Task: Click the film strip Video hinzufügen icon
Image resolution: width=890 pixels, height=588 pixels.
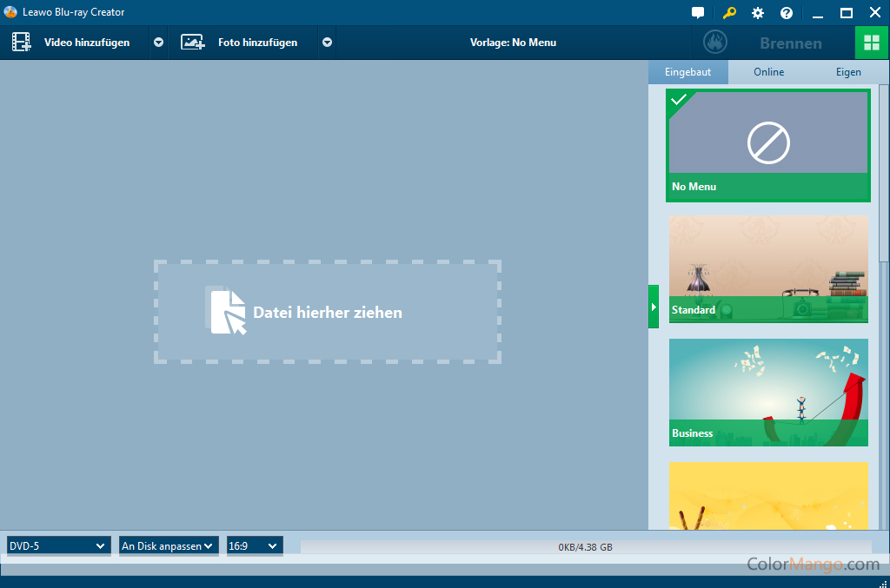Action: pyautogui.click(x=22, y=43)
